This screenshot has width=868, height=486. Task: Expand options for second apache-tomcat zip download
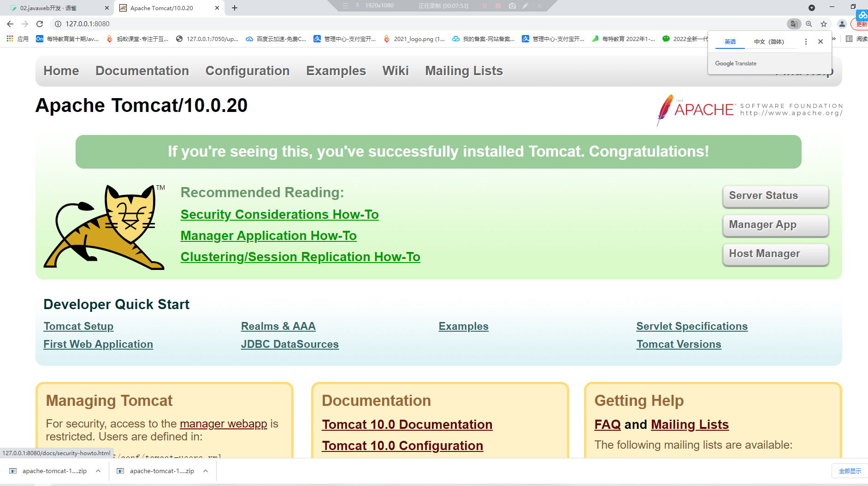[x=206, y=471]
